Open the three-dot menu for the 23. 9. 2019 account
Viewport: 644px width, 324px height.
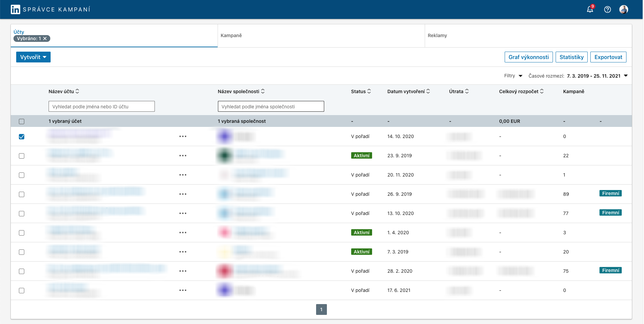[183, 156]
